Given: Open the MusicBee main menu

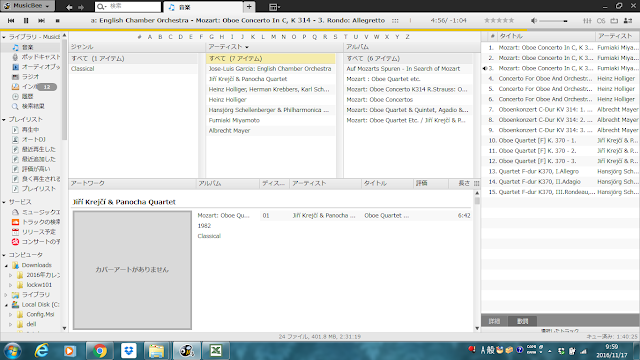Looking at the screenshot, I should [27, 6].
